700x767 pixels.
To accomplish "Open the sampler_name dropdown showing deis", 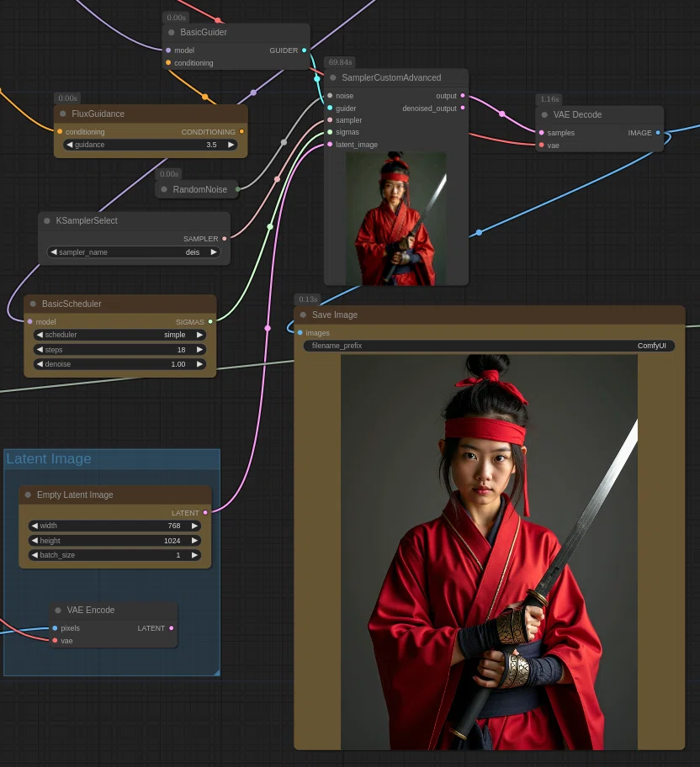I will 134,252.
